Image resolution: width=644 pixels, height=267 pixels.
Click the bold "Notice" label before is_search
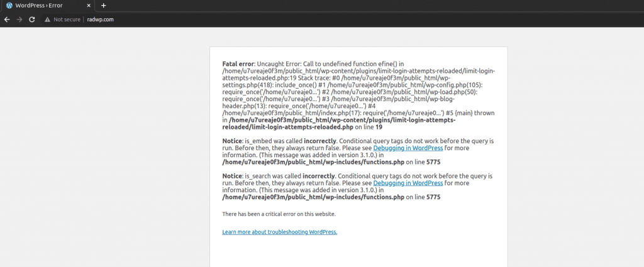coord(232,176)
